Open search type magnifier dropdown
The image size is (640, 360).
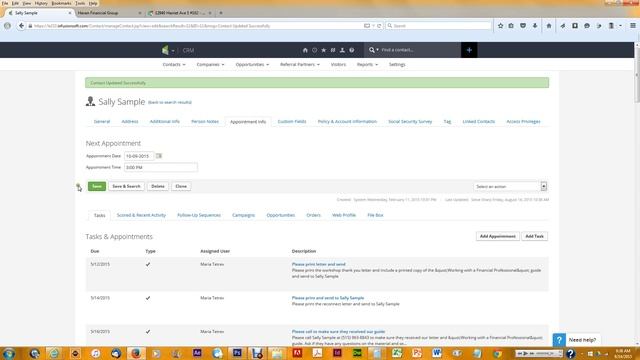(x=373, y=50)
